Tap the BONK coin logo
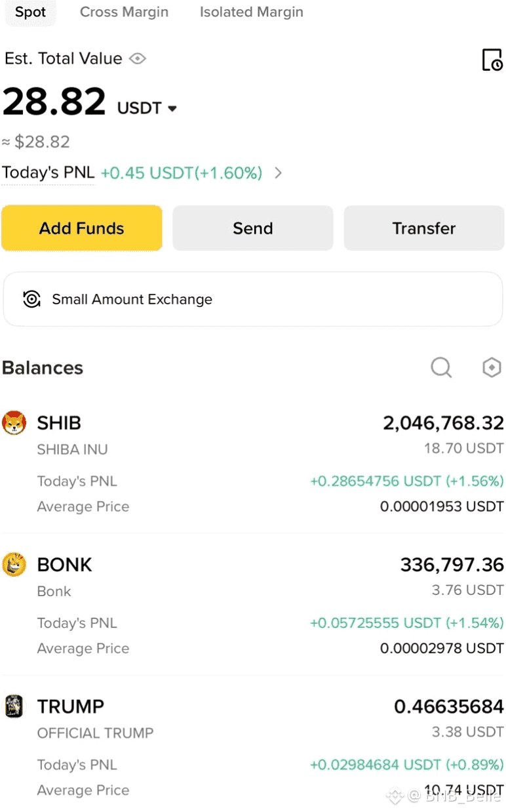Screen dimensions: 506x812 (x=14, y=565)
